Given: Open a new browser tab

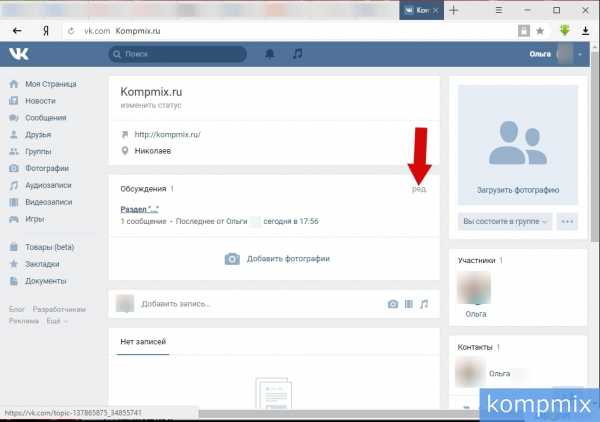Looking at the screenshot, I should (454, 10).
